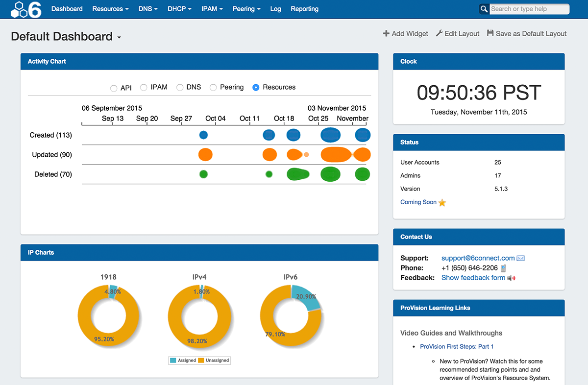Viewport: 588px width, 385px height.
Task: Click the search magnifier icon
Action: tap(484, 9)
